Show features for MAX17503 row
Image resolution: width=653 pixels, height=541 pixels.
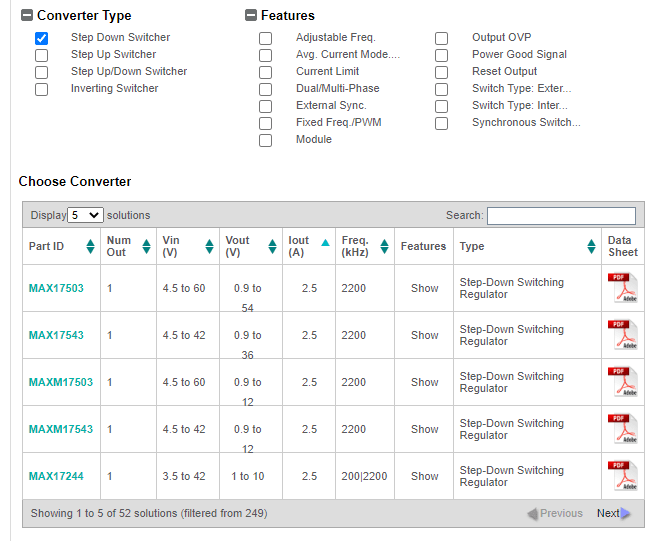click(424, 288)
